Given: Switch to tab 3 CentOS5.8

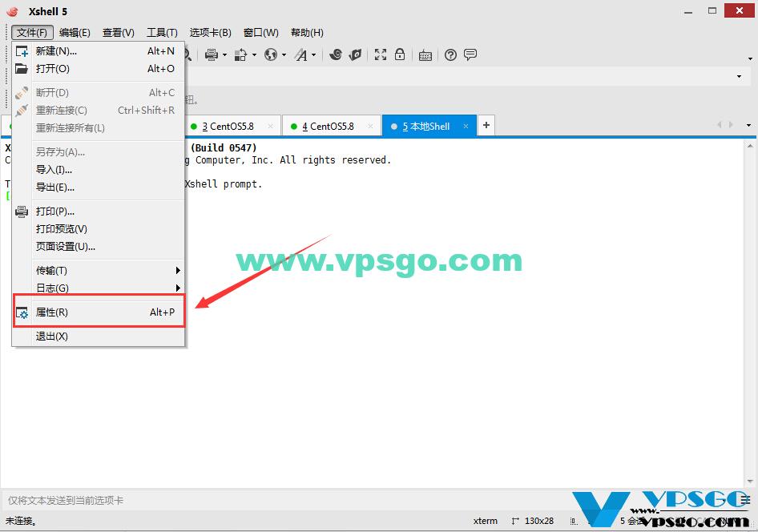Looking at the screenshot, I should (x=228, y=127).
